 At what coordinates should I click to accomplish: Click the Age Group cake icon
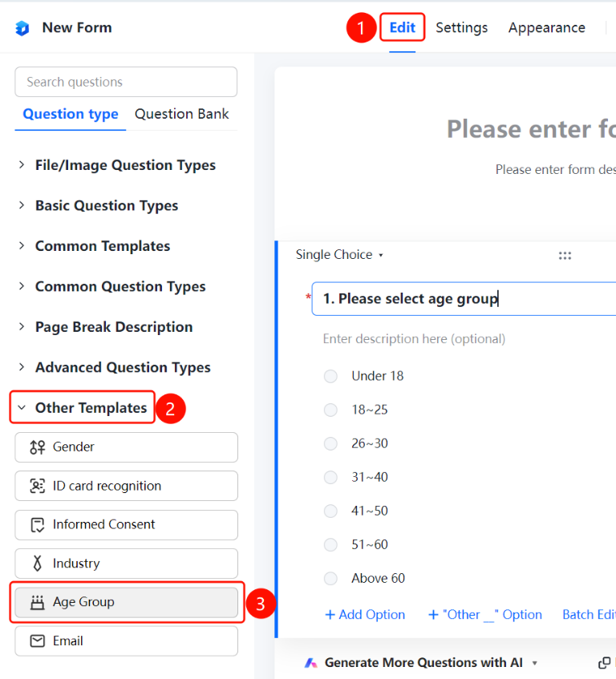[x=37, y=602]
